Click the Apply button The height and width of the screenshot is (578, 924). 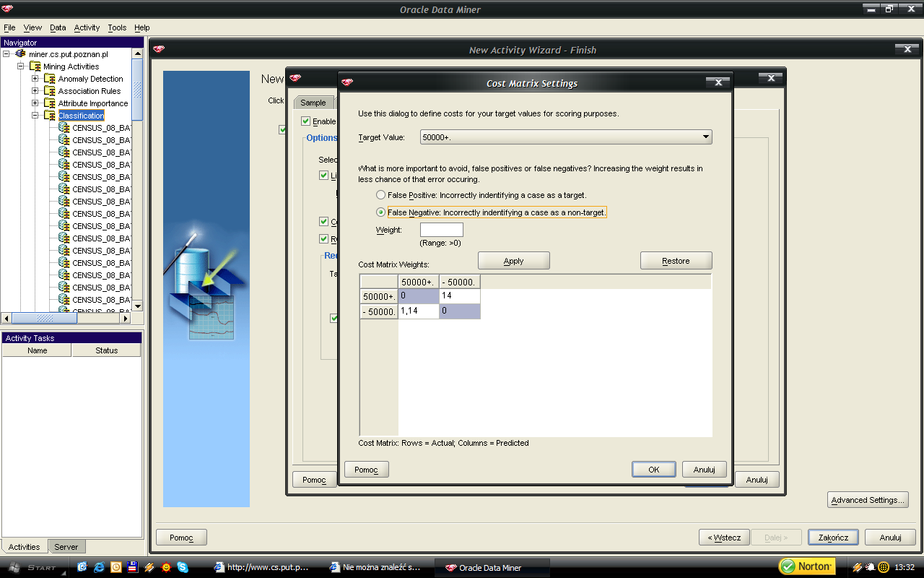tap(514, 261)
